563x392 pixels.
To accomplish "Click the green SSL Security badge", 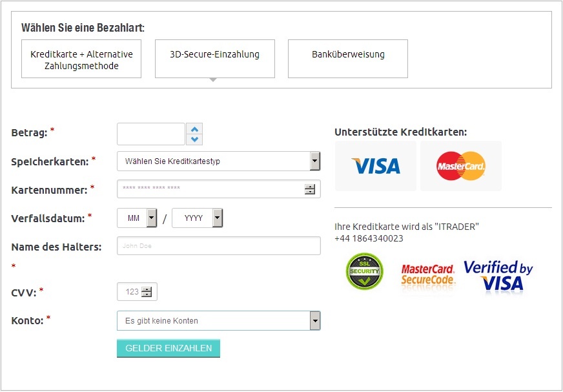I will tap(365, 271).
